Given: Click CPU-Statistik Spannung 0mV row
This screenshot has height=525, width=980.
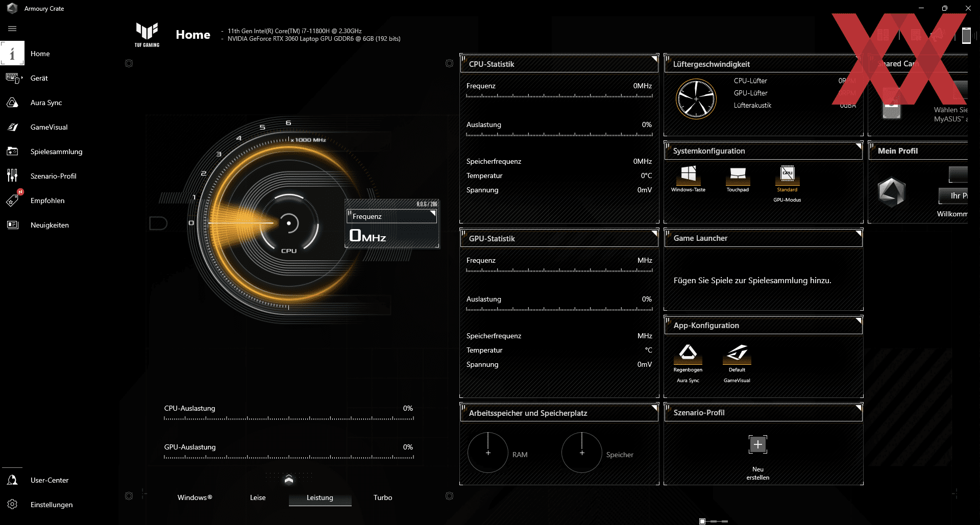Looking at the screenshot, I should pos(559,190).
